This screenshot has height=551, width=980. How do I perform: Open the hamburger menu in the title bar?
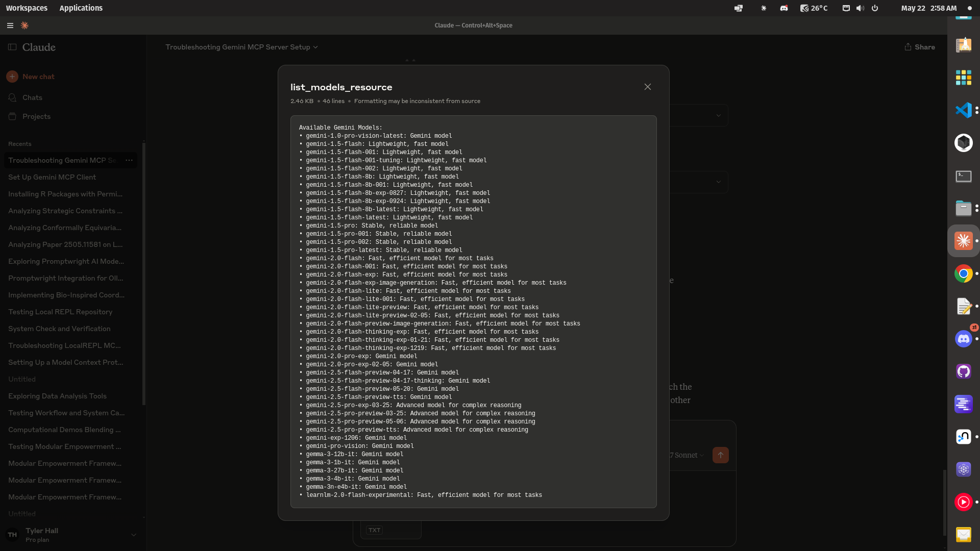point(10,26)
